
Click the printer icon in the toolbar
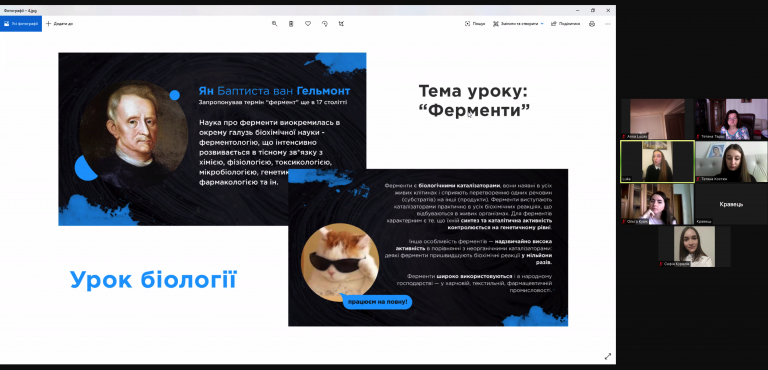point(592,24)
